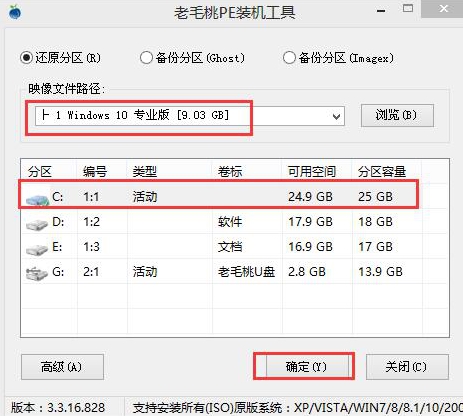Click the 文档 volume label
The width and height of the screenshot is (463, 416).
tap(230, 247)
